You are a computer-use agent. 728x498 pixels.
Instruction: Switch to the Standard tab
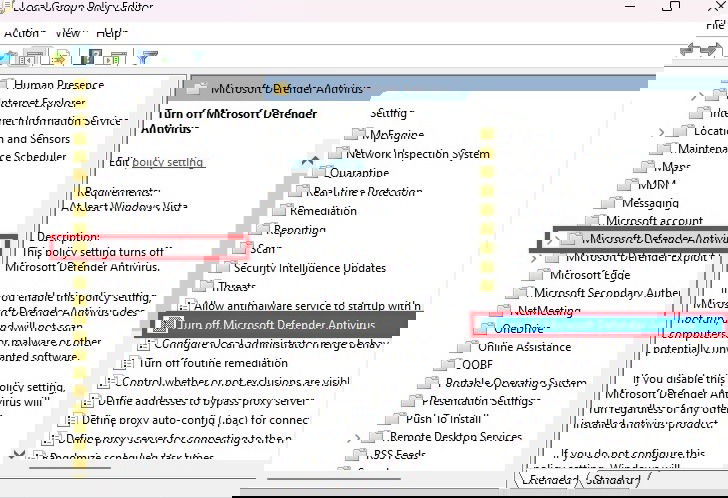(x=614, y=479)
